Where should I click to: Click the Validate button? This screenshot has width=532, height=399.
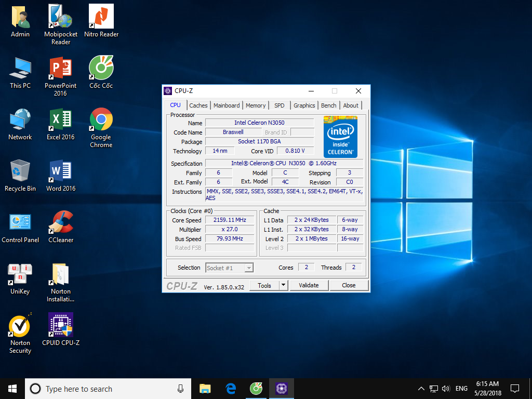point(309,285)
